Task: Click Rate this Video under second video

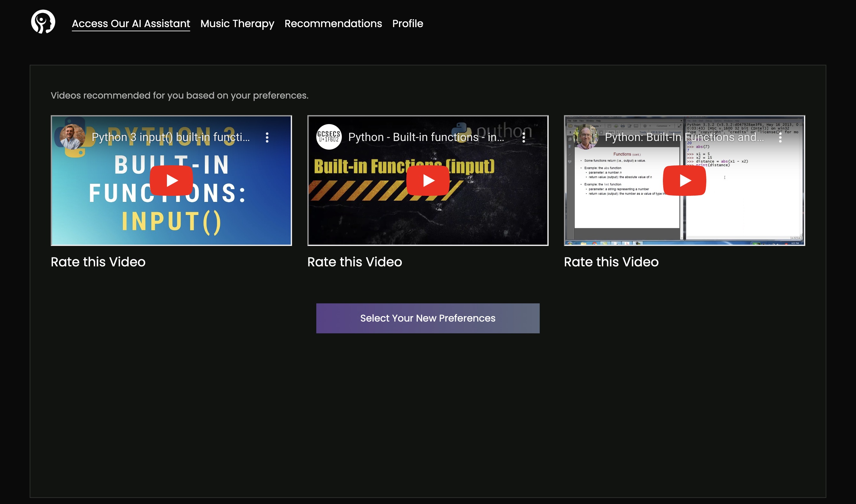Action: pos(354,262)
